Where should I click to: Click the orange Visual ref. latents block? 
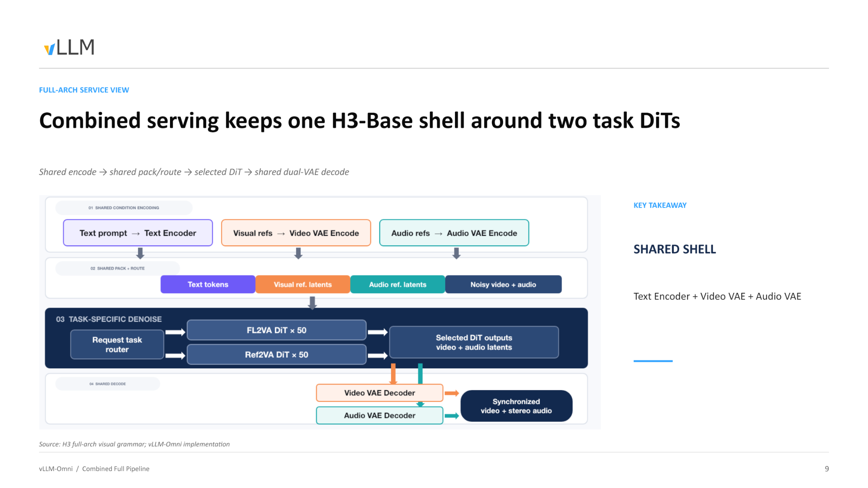click(x=303, y=284)
